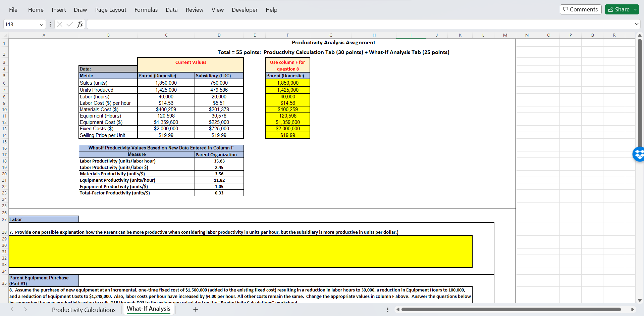Screen dimensions: 644x316
Task: Click the vertical dots icon beside the Name Box
Action: click(50, 24)
